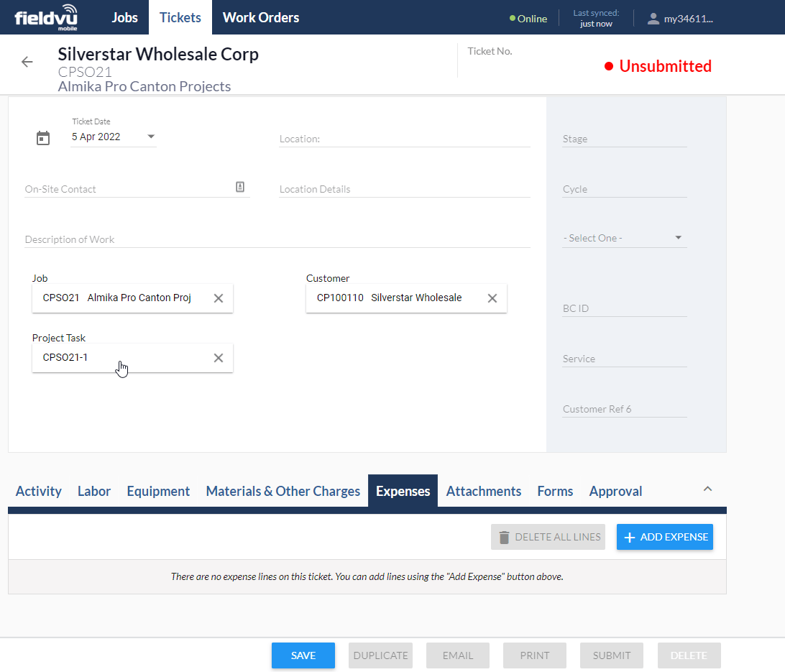Click the Service input field
The height and width of the screenshot is (672, 785).
click(x=624, y=359)
